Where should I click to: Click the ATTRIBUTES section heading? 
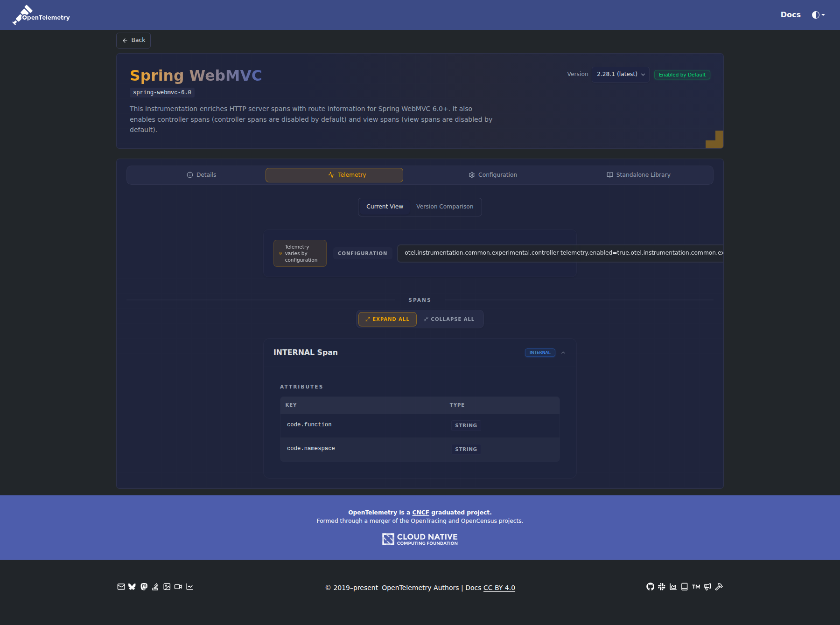[301, 387]
